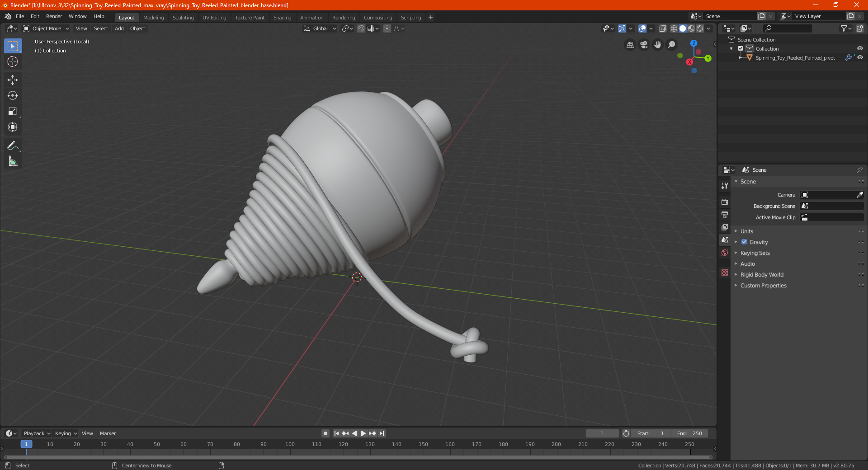868x470 pixels.
Task: Open the Render properties tab
Action: pos(725,202)
